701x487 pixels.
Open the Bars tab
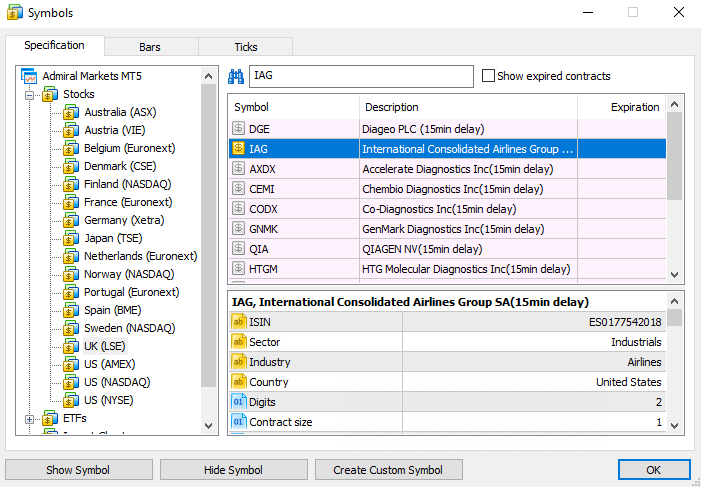pos(152,47)
